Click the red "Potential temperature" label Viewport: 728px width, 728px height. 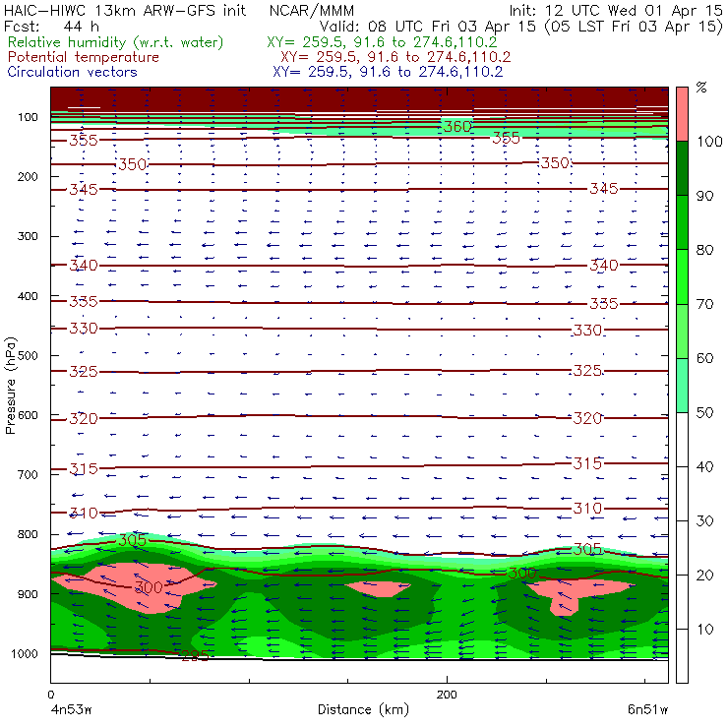pos(84,57)
